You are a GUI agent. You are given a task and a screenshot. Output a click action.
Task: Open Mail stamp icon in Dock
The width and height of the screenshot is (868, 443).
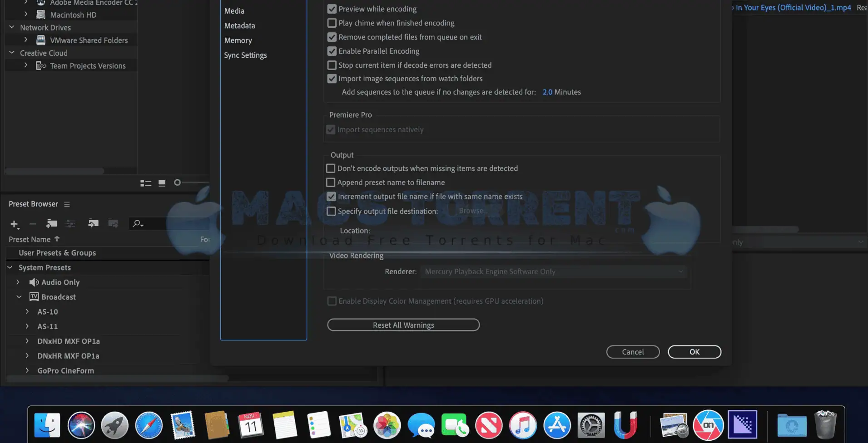point(183,425)
